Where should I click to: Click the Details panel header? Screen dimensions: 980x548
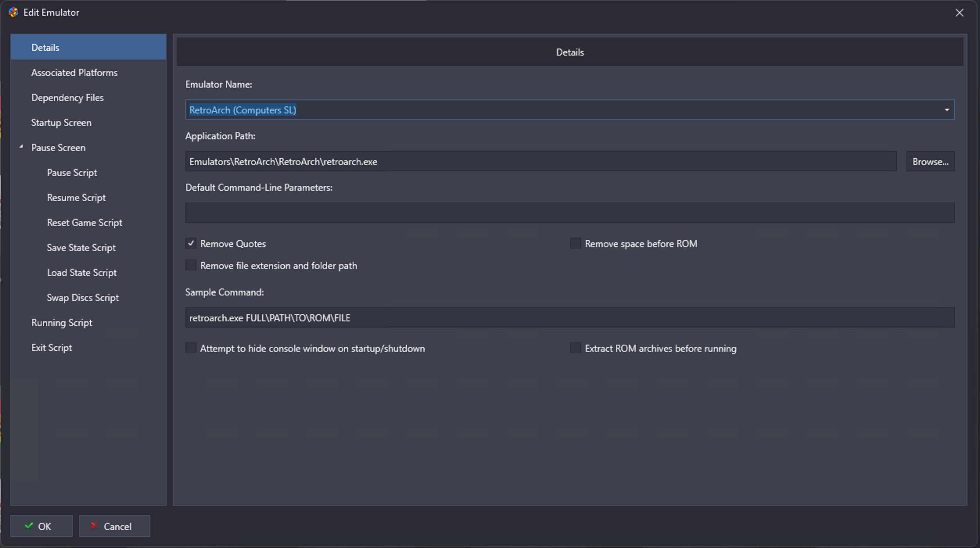pyautogui.click(x=570, y=52)
